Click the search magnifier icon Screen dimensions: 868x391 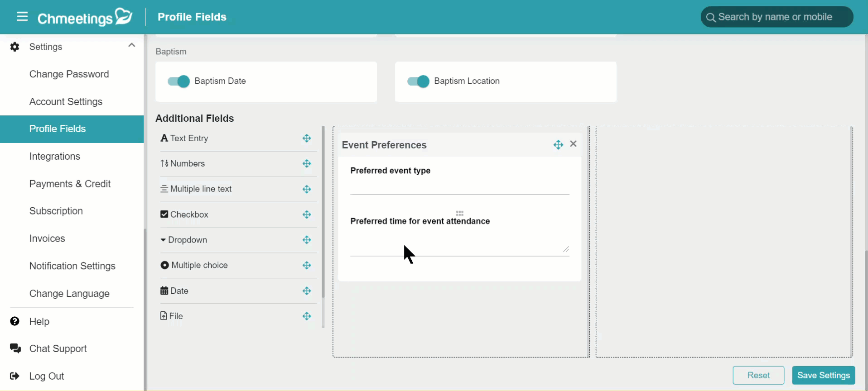coord(711,17)
